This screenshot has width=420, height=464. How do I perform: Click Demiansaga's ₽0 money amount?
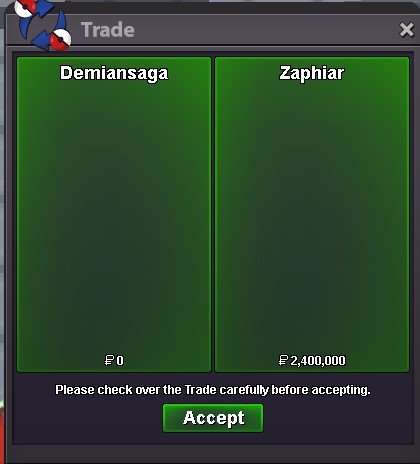(114, 360)
